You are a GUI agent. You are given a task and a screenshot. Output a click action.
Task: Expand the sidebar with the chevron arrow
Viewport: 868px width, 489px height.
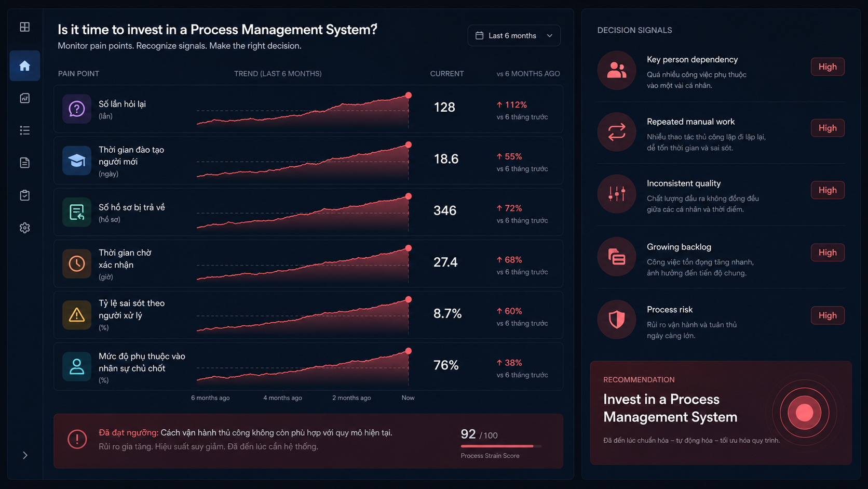click(25, 455)
